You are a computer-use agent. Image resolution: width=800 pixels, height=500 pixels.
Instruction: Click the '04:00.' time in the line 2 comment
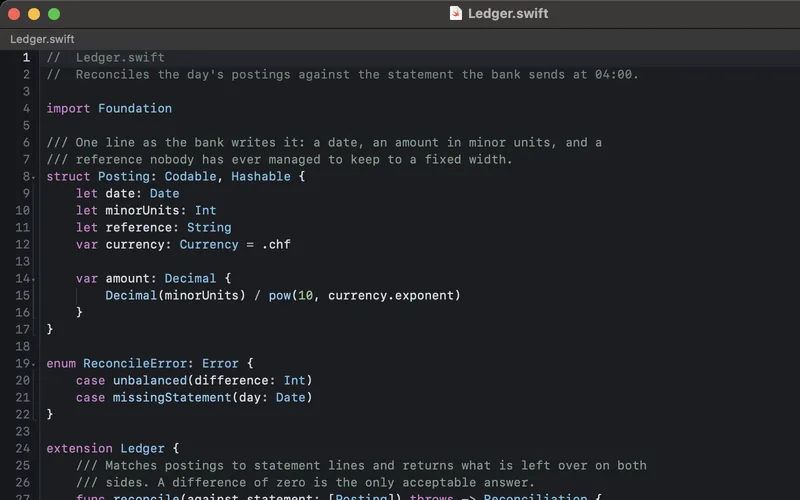[x=616, y=74]
